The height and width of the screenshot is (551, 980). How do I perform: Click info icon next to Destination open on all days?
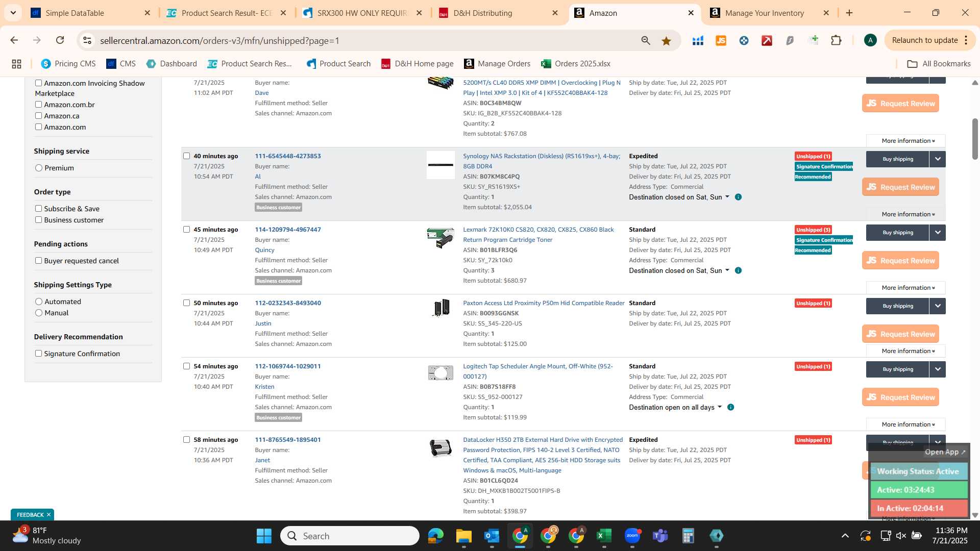730,407
